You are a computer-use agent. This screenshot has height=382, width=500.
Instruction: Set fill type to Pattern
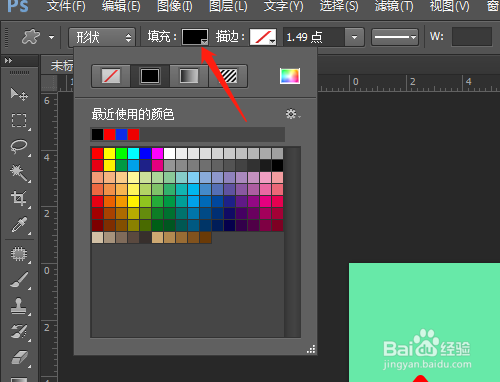(228, 76)
